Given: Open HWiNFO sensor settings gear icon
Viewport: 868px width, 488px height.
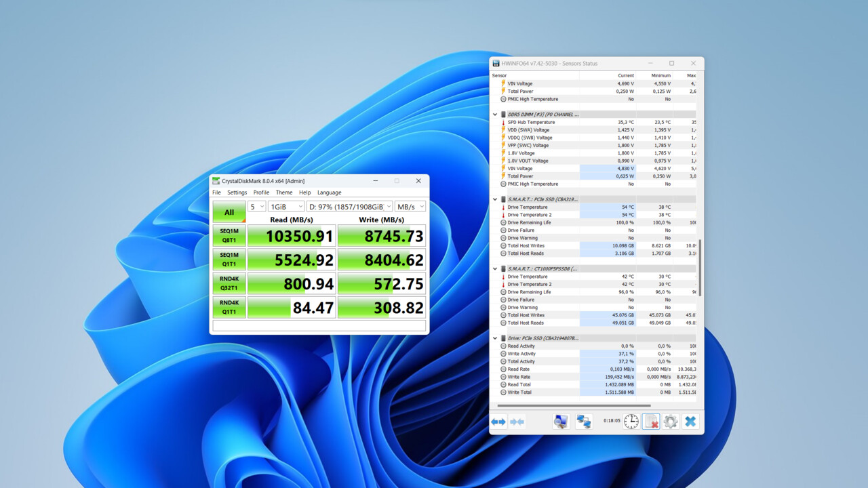Looking at the screenshot, I should pyautogui.click(x=671, y=422).
